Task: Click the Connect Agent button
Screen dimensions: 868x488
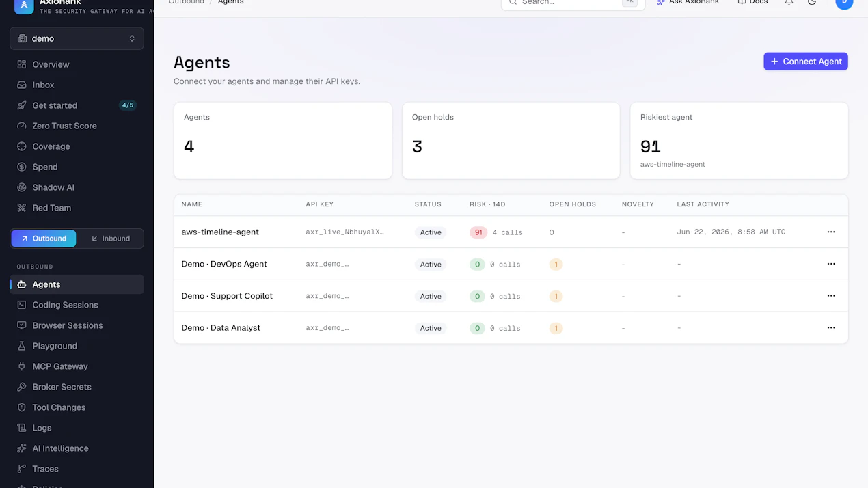Action: 806,62
